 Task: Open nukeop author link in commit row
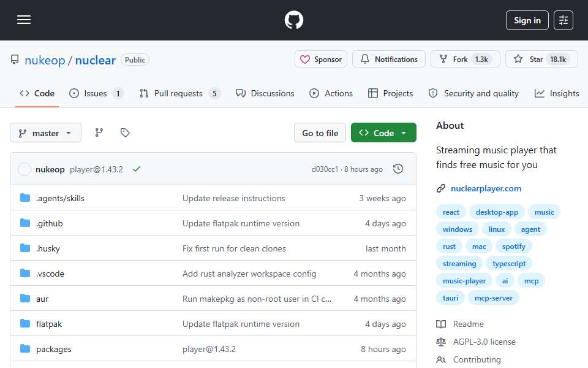[50, 169]
